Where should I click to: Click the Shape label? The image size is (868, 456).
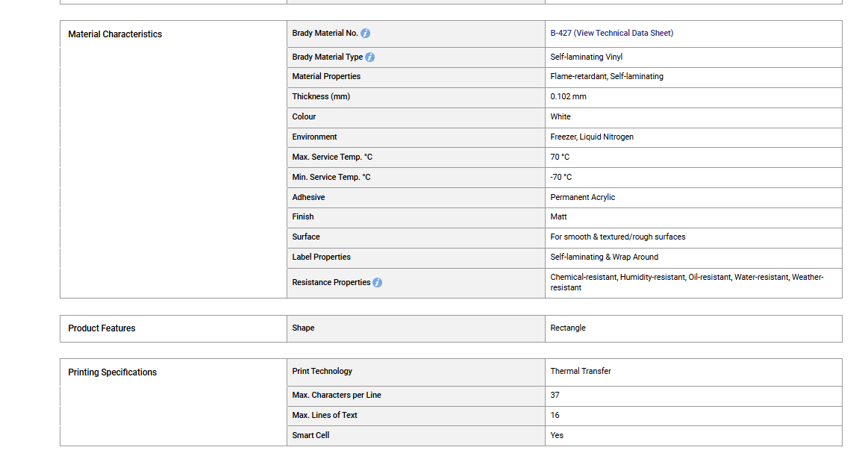click(x=303, y=328)
